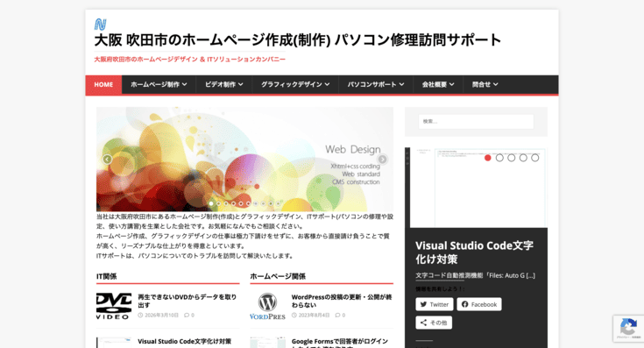Select the first red featured-post dot

tap(487, 158)
